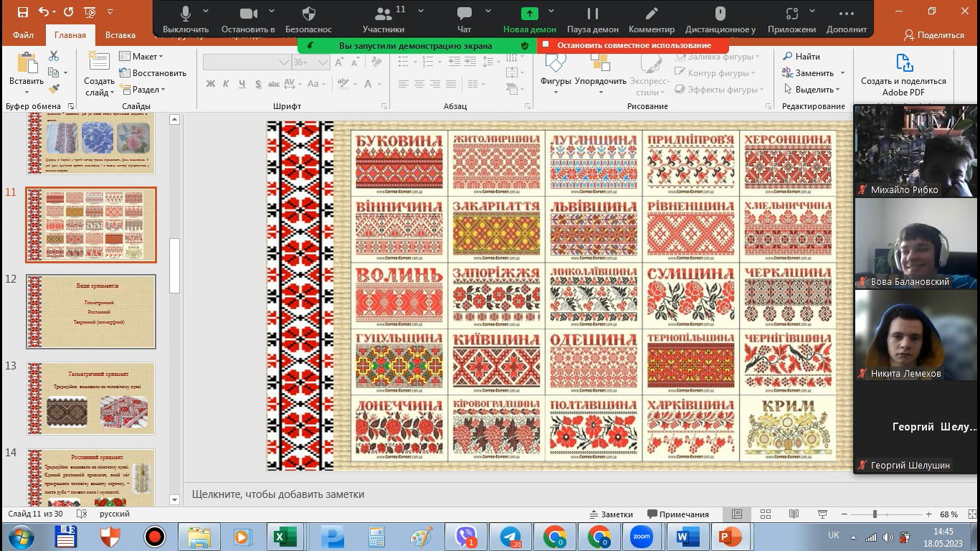Select slide 12 thumbnail
This screenshot has width=980, height=551.
coord(91,311)
